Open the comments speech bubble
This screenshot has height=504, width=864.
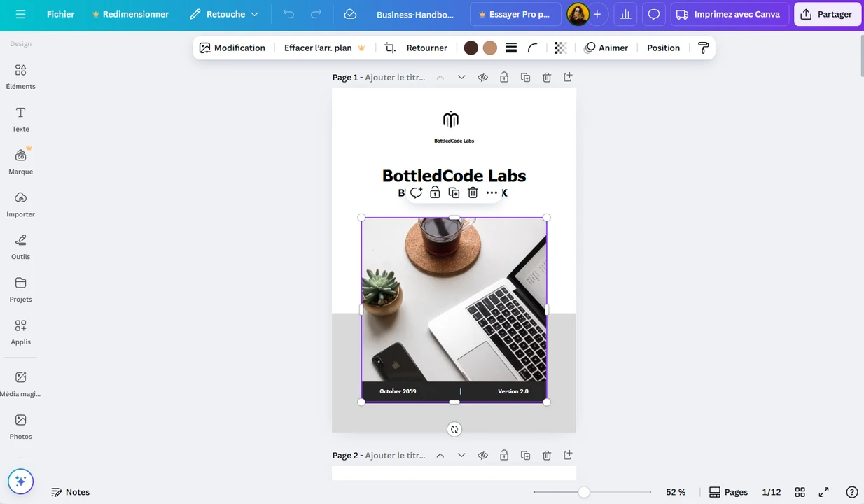tap(654, 14)
